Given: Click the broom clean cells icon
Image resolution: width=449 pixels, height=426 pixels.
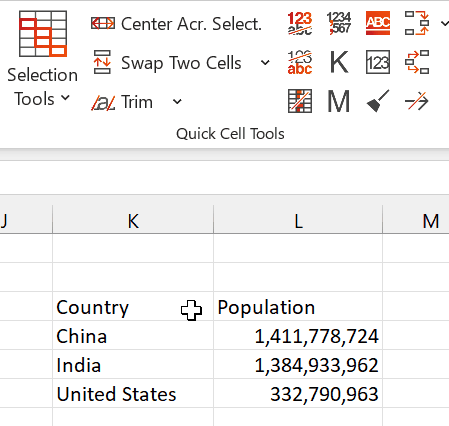Looking at the screenshot, I should point(378,101).
